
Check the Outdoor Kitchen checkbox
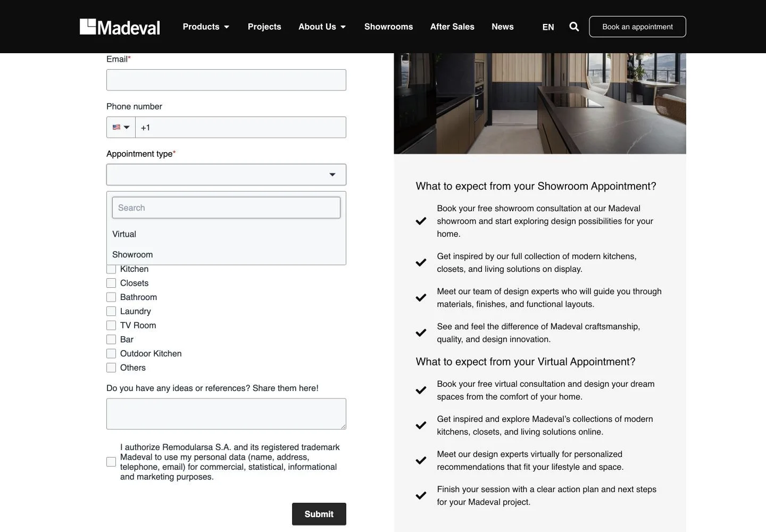pos(111,353)
